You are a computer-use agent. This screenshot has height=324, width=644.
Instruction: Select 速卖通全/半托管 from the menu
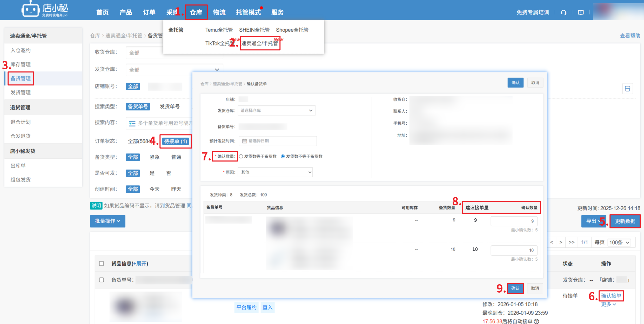click(x=260, y=43)
